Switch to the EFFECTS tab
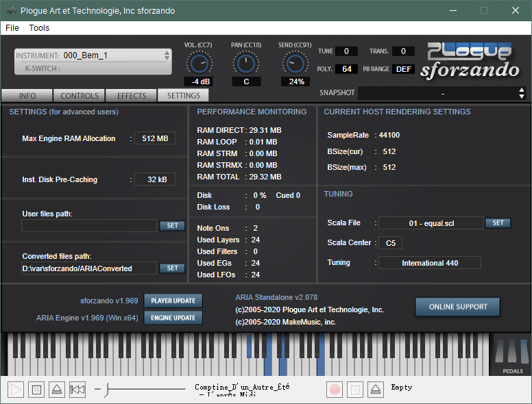Viewport: 532px width, 404px height. point(132,96)
